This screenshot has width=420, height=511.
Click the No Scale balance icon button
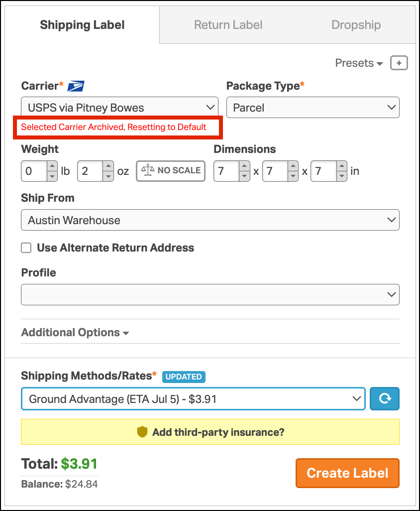tap(171, 170)
